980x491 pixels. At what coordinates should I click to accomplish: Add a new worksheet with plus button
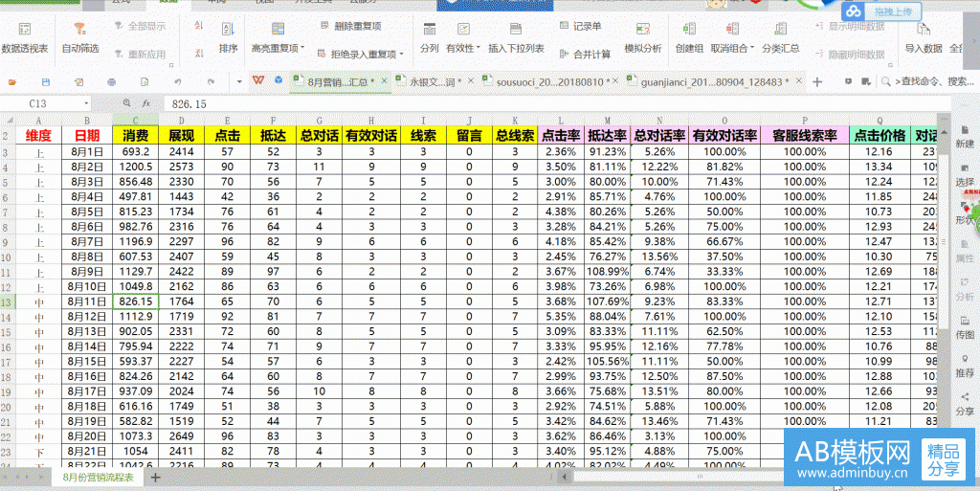coord(156,478)
